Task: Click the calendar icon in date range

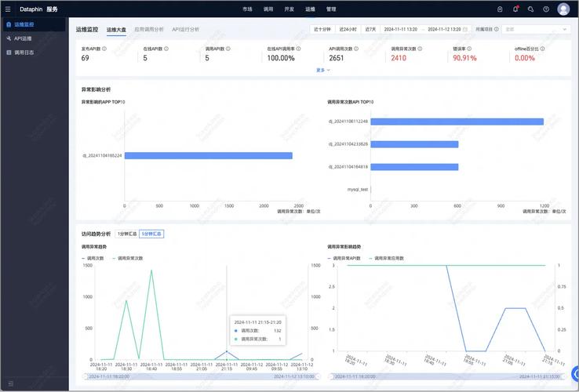Action: point(465,29)
